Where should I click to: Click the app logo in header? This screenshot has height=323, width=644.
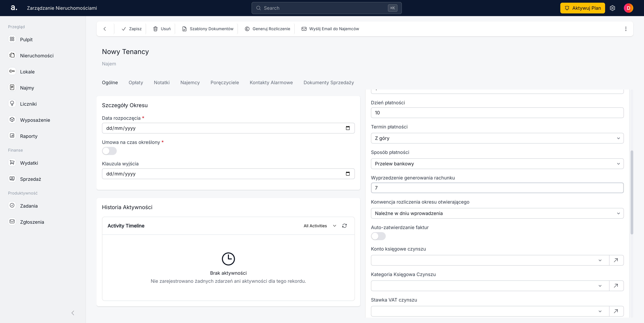[x=14, y=8]
